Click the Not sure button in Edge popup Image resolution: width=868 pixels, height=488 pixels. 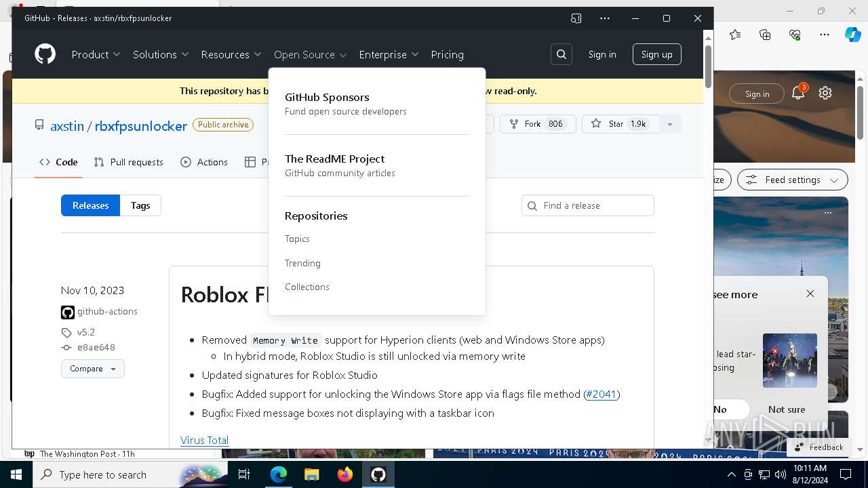pyautogui.click(x=787, y=409)
